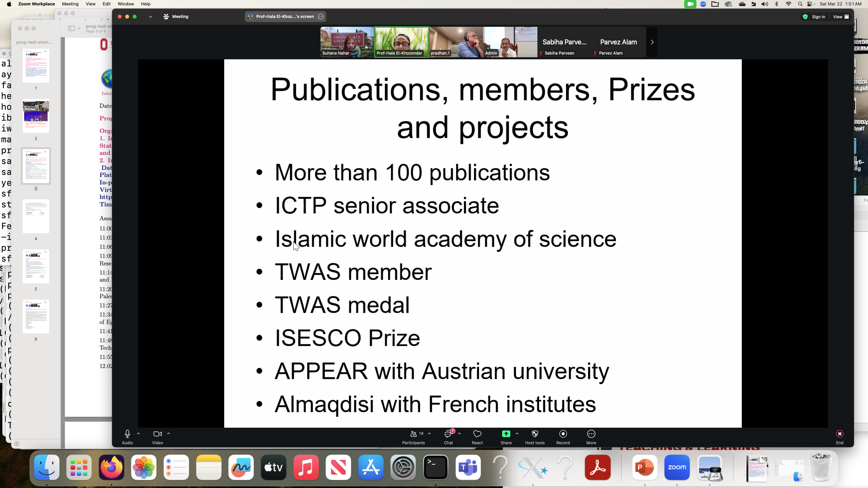Expand audio settings arrow beside microphone
The height and width of the screenshot is (488, 868).
point(138,433)
